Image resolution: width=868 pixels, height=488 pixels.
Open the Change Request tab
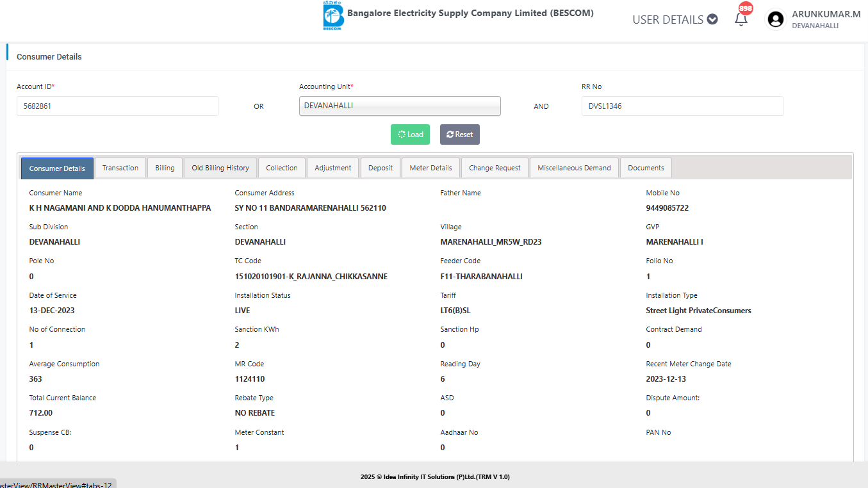click(495, 168)
